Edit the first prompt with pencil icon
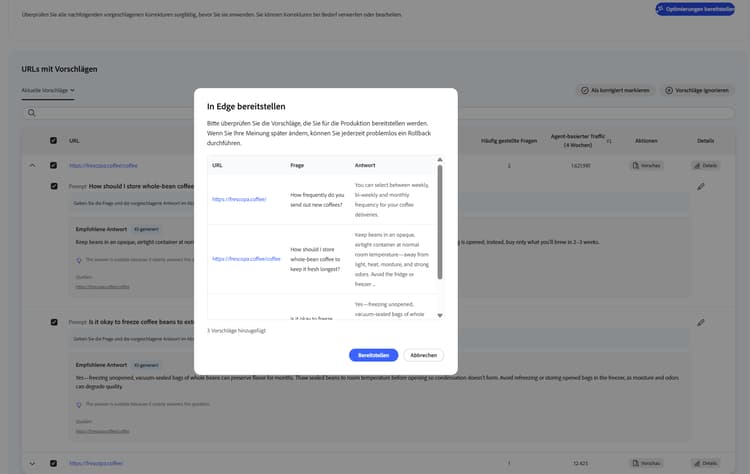750x474 pixels. point(701,187)
